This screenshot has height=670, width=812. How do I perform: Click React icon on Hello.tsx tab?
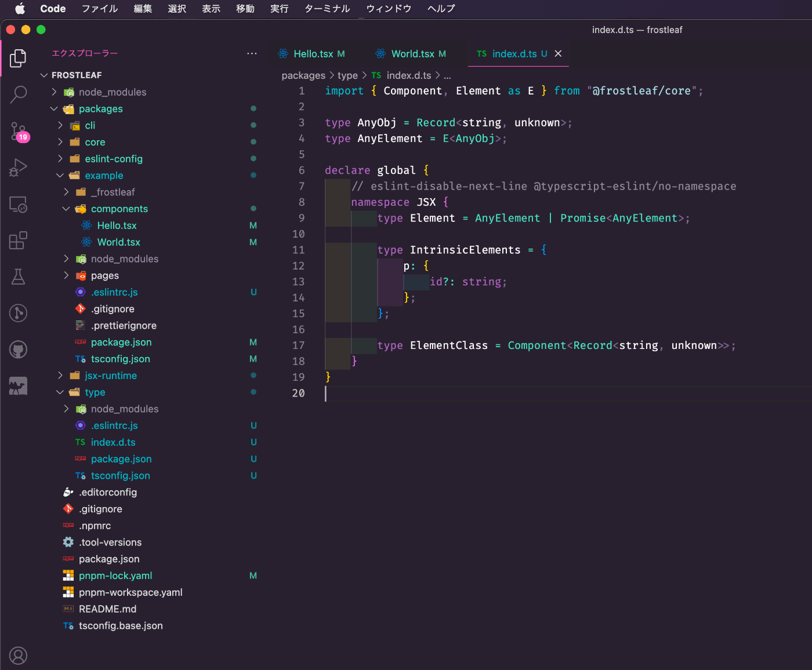coord(283,53)
